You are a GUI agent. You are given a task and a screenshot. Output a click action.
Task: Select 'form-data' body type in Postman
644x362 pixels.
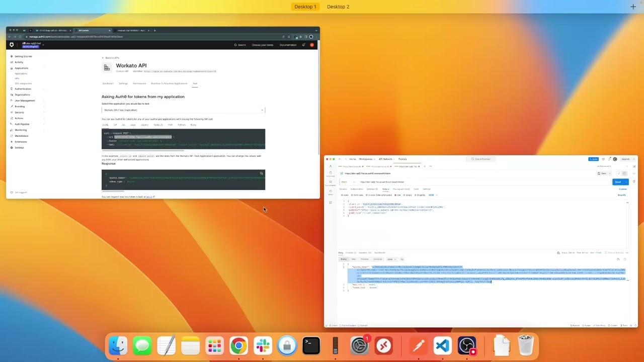(356, 195)
